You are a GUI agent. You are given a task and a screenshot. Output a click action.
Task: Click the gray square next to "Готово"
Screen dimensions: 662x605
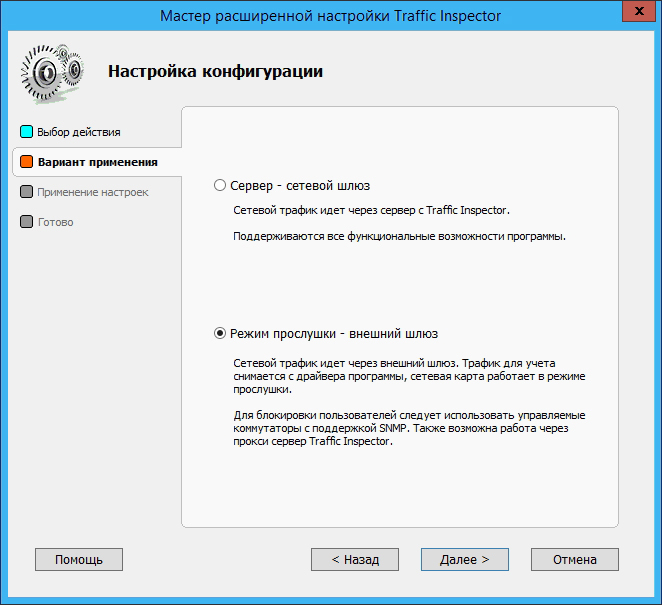[x=27, y=222]
